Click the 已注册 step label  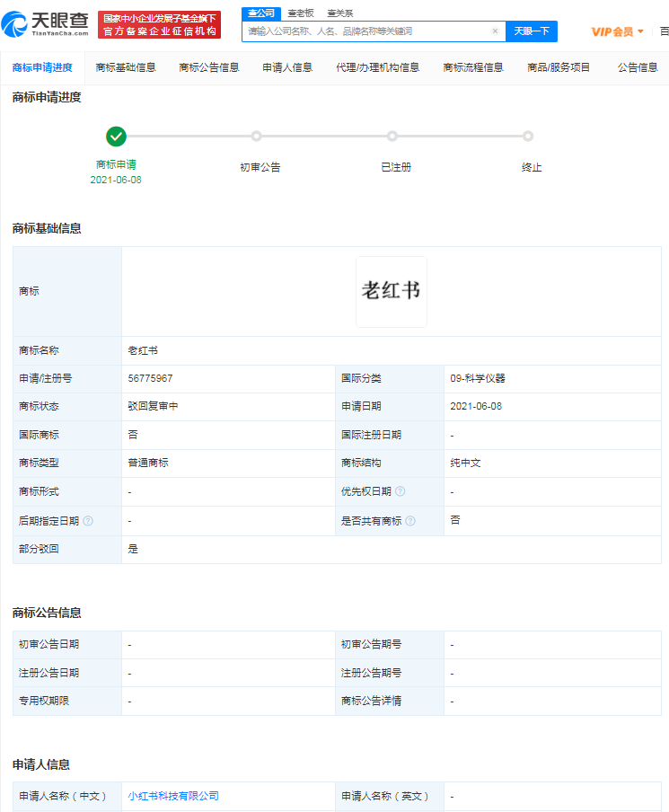tap(396, 167)
